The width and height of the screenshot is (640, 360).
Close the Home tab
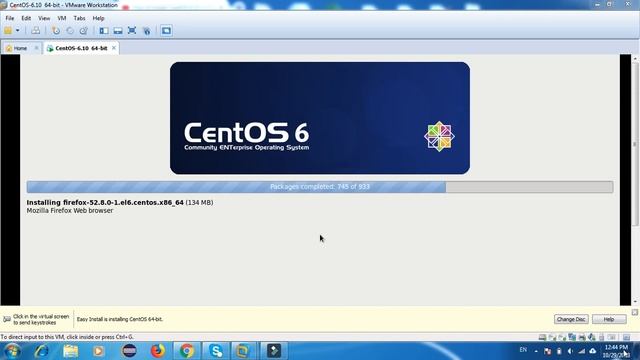tap(36, 48)
